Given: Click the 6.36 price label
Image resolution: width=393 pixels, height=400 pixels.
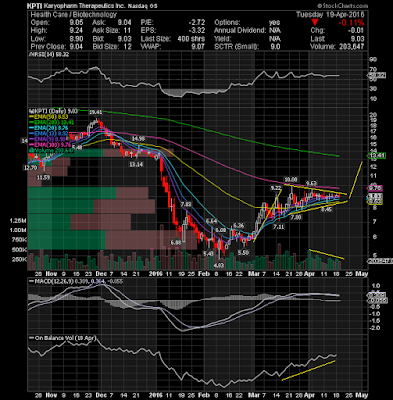Looking at the screenshot, I should pyautogui.click(x=239, y=225).
